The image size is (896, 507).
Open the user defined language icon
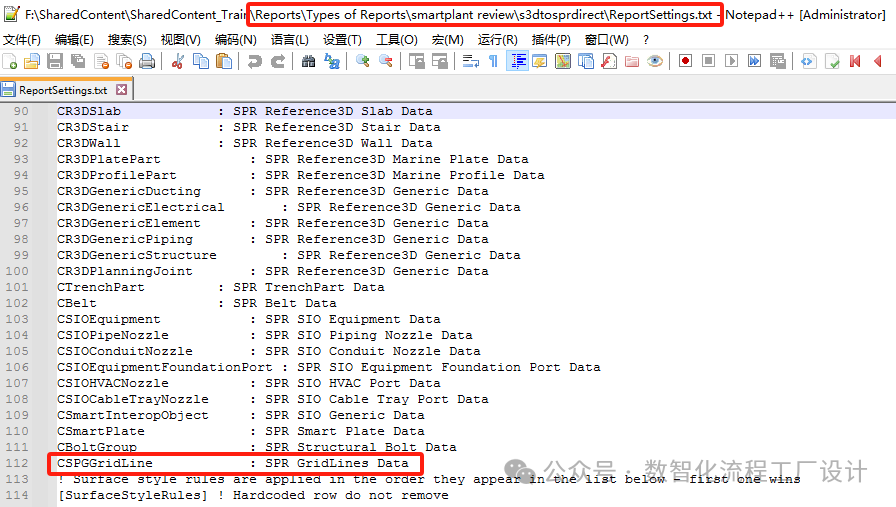pos(539,61)
